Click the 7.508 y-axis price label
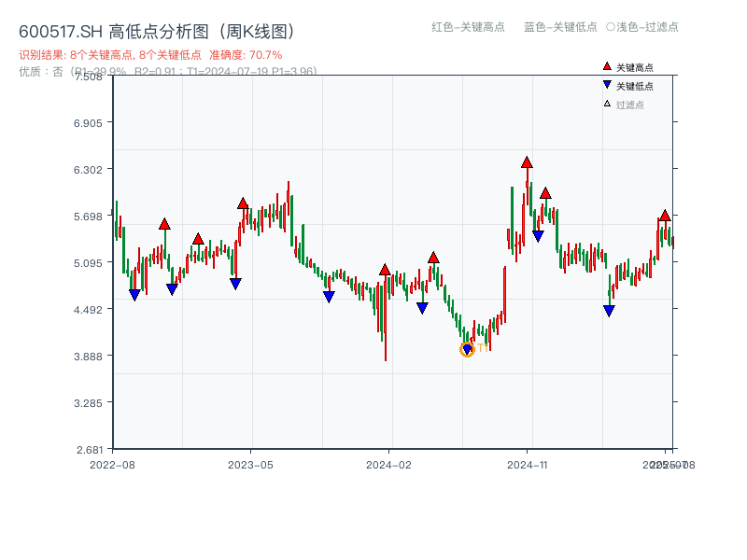The width and height of the screenshot is (747, 560). tap(93, 76)
